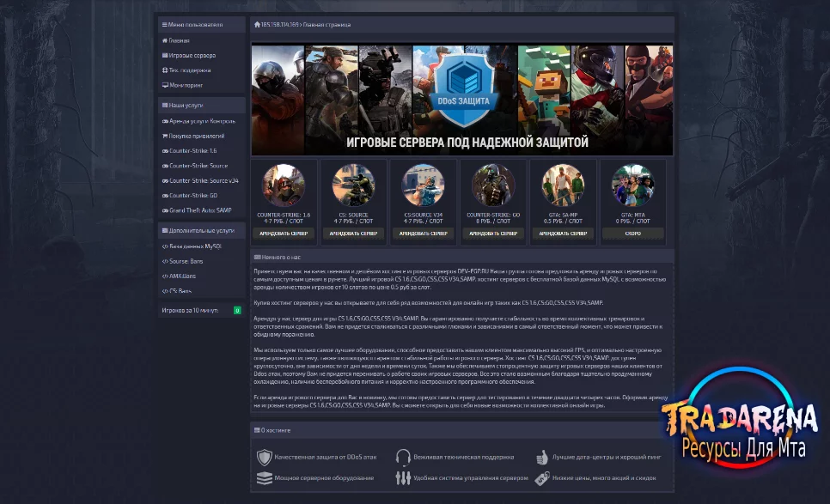Image resolution: width=830 pixels, height=504 pixels.
Task: Click the headset technical support icon
Action: click(403, 457)
